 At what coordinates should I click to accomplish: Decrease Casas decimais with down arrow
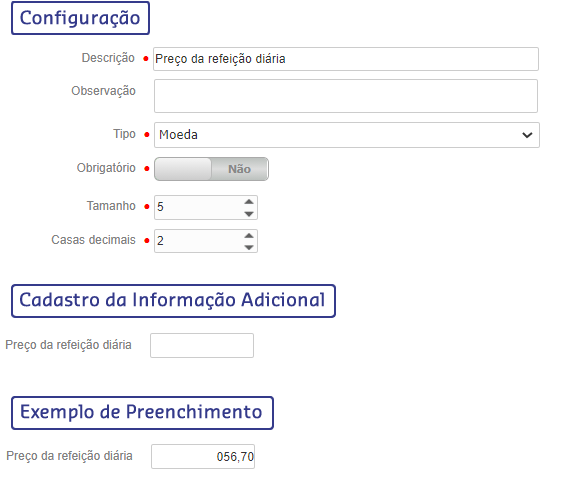click(249, 247)
